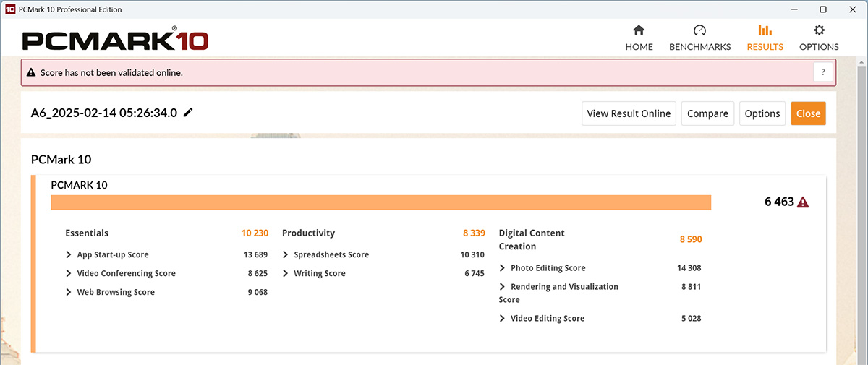Click the PCMark 10 logo
This screenshot has width=868, height=365.
116,40
